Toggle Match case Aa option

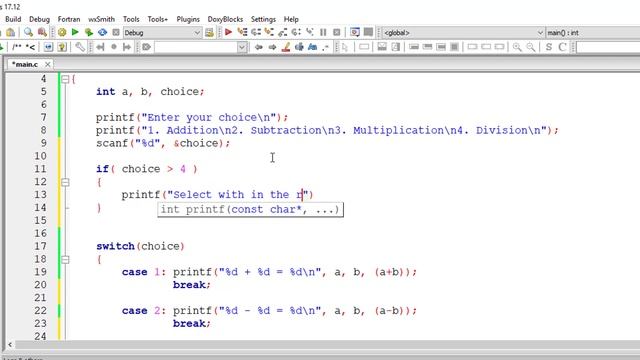click(312, 47)
